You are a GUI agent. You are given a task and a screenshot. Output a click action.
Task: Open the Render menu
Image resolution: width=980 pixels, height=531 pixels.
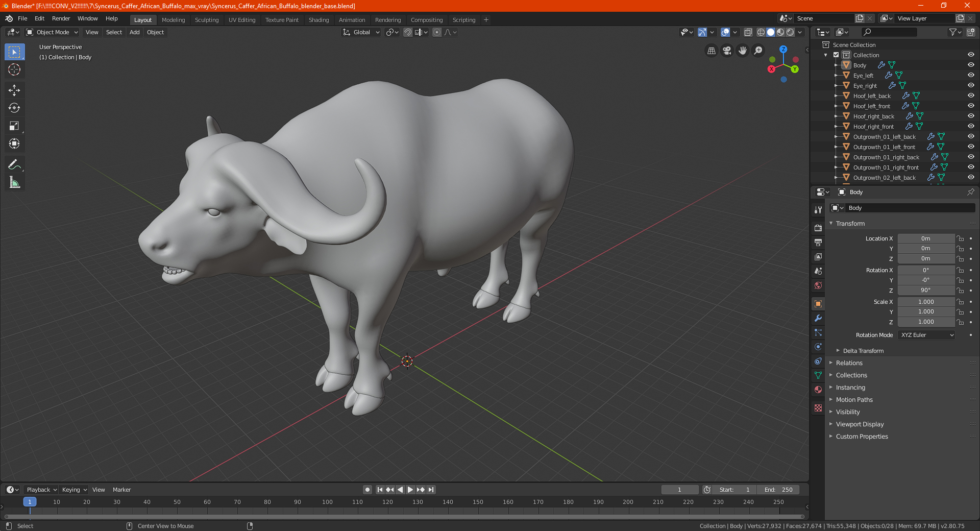[x=61, y=18]
